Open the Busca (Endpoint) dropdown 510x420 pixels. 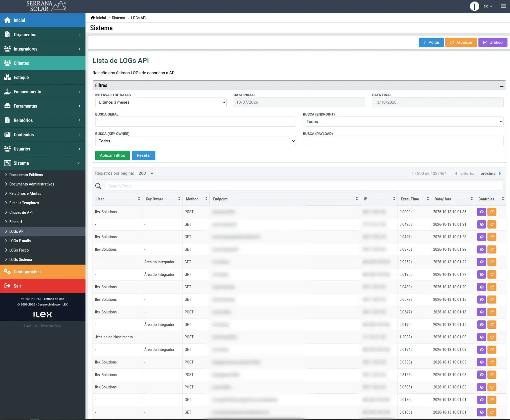click(x=403, y=122)
